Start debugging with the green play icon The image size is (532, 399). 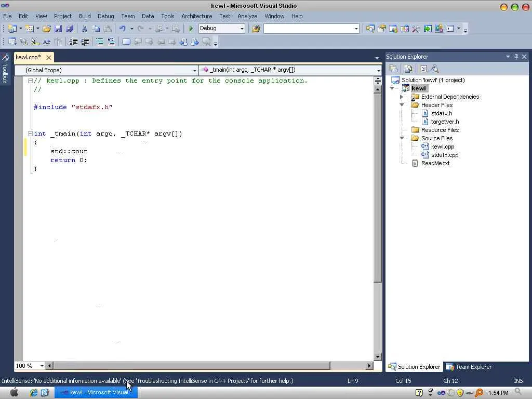(x=191, y=29)
